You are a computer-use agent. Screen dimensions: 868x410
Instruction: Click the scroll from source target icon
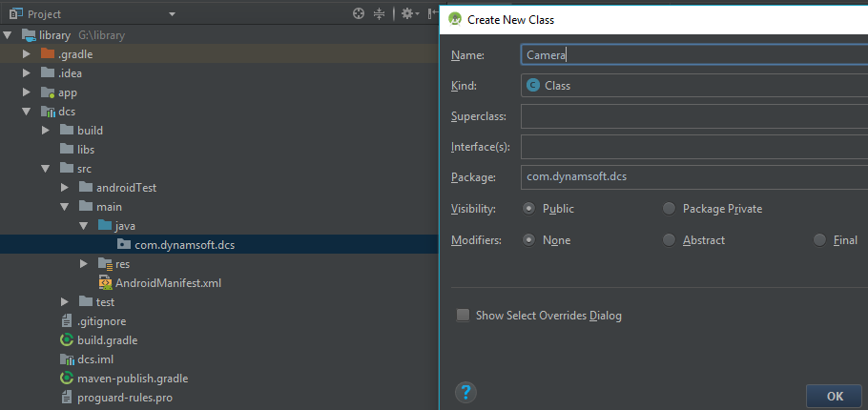point(359,13)
